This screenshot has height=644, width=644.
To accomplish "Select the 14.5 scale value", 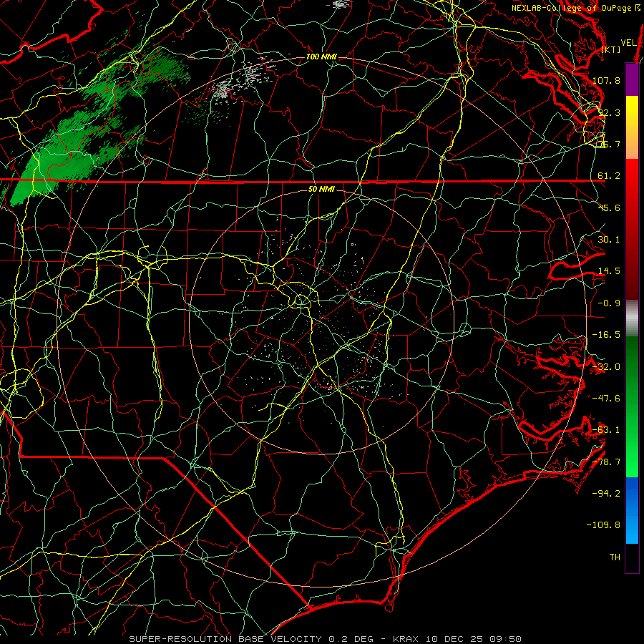I will point(609,271).
